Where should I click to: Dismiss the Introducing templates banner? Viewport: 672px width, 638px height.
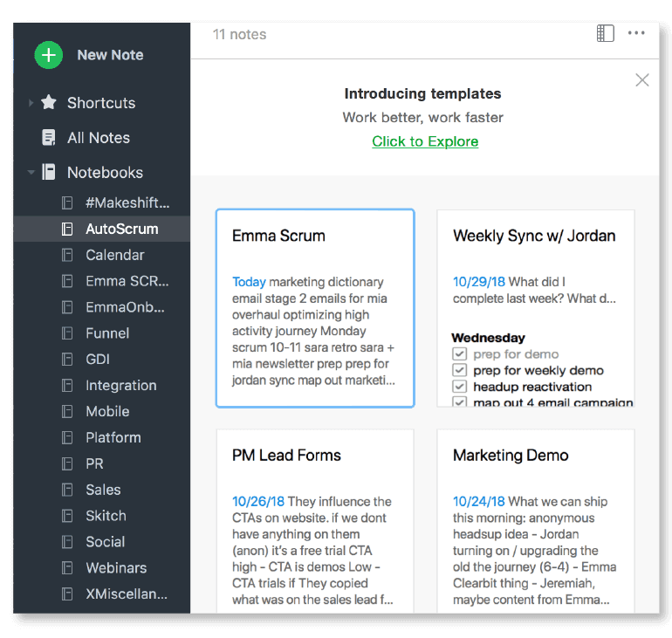point(642,80)
